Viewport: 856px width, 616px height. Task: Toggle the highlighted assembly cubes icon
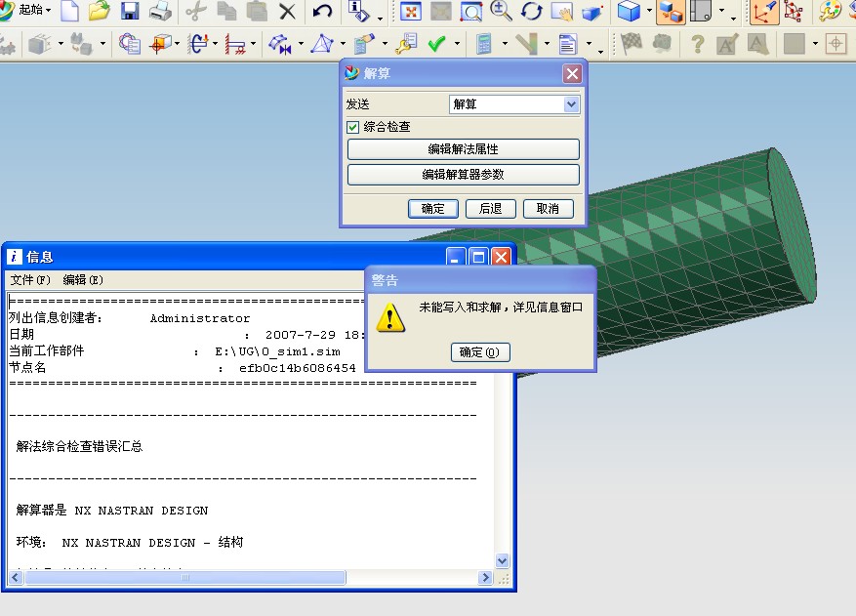point(671,12)
